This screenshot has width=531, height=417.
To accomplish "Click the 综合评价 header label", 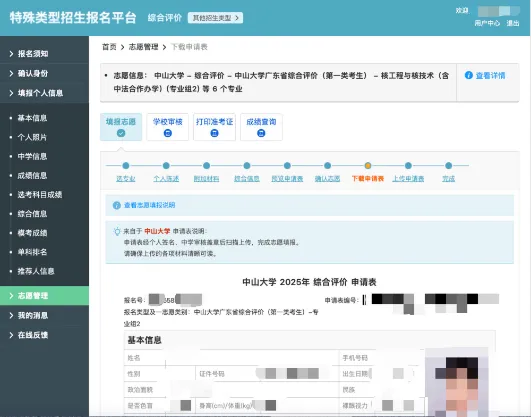I will coord(165,18).
